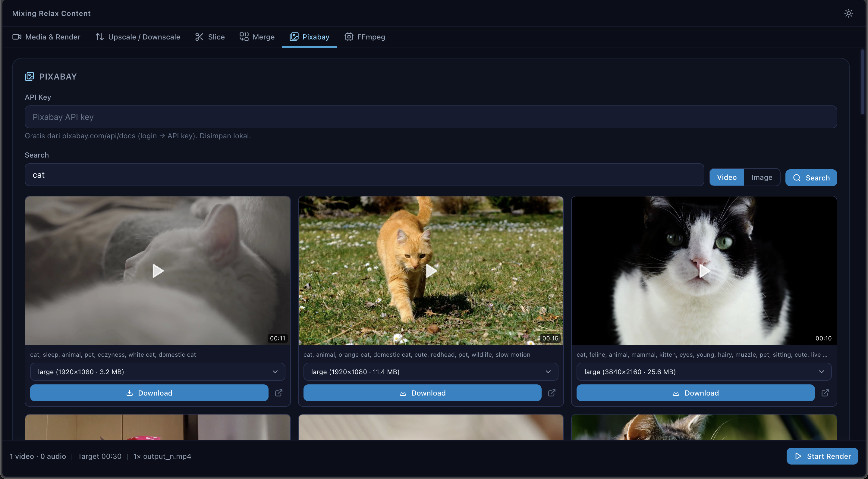Click the '1× output_n.mp4' status text

(x=162, y=456)
